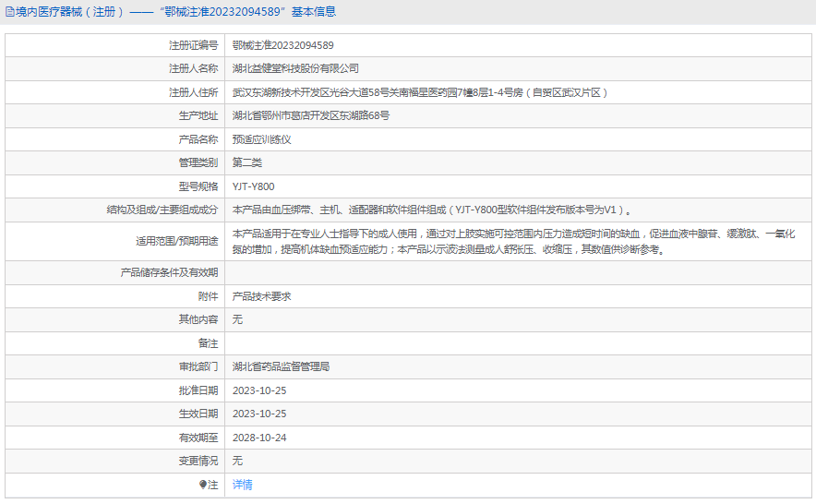Click the 产品名称 label

(x=198, y=139)
